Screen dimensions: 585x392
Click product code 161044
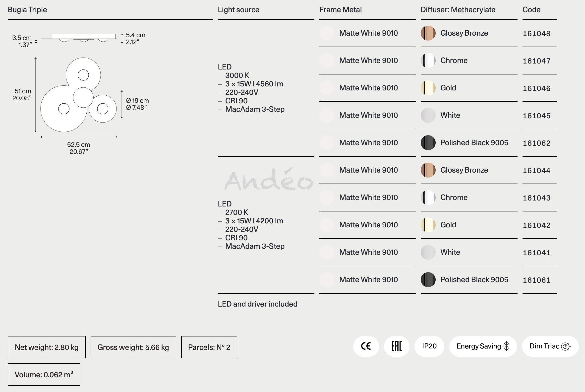coord(536,171)
